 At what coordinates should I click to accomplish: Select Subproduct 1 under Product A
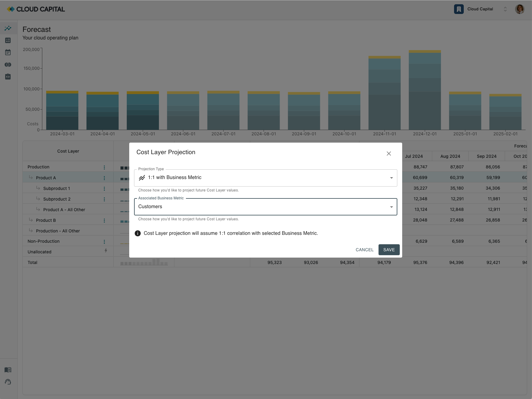coord(56,188)
